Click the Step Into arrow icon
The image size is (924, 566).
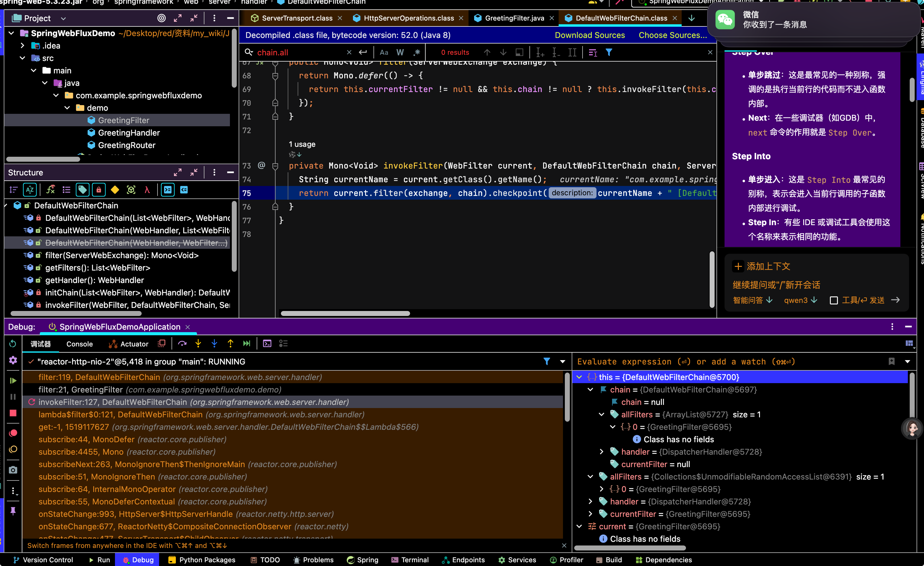(198, 344)
